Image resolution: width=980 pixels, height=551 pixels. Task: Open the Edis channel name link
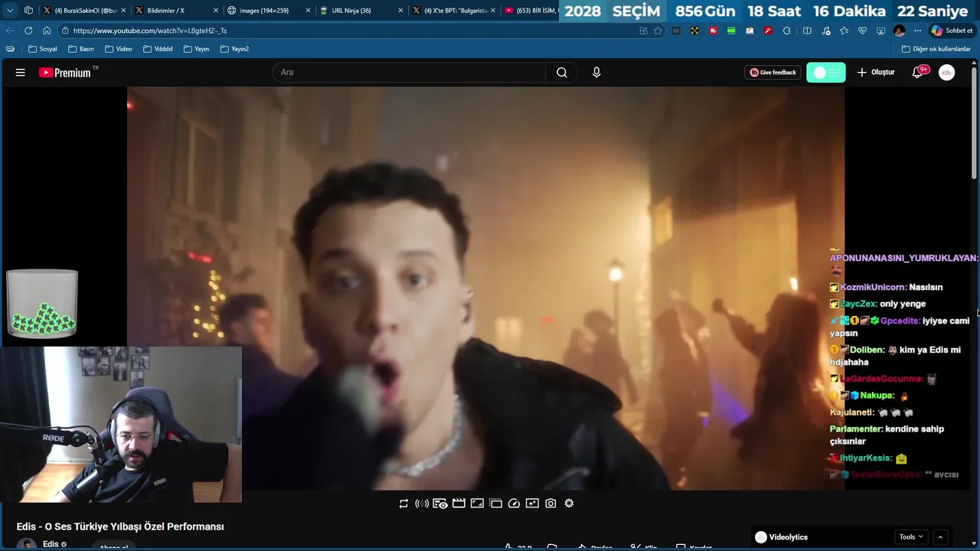point(51,544)
